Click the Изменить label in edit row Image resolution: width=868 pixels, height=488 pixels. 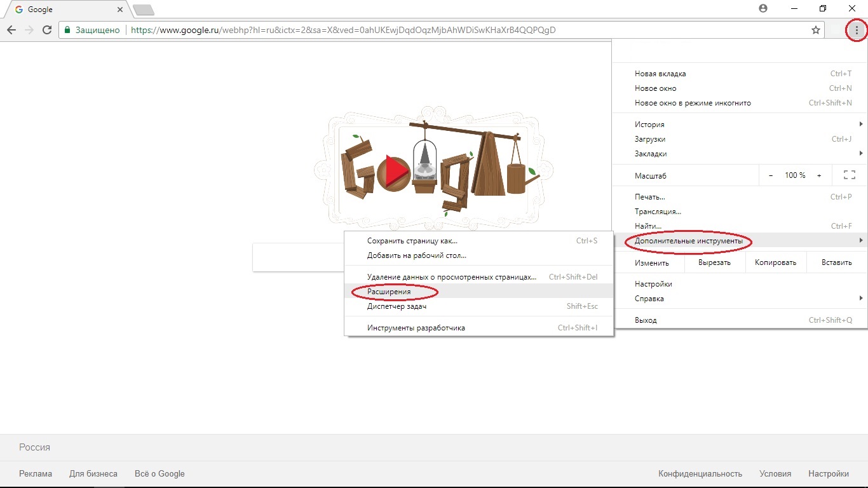coord(652,262)
